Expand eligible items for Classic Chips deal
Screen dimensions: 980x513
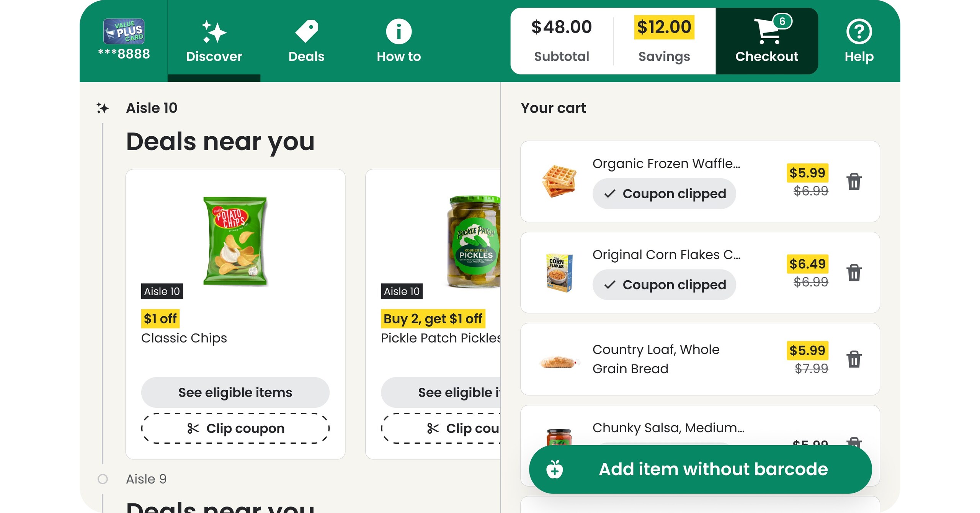click(235, 392)
